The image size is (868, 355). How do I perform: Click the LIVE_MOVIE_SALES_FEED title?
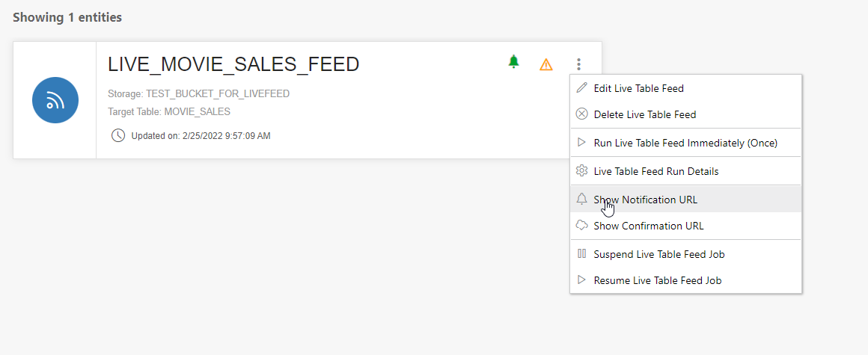coord(233,64)
